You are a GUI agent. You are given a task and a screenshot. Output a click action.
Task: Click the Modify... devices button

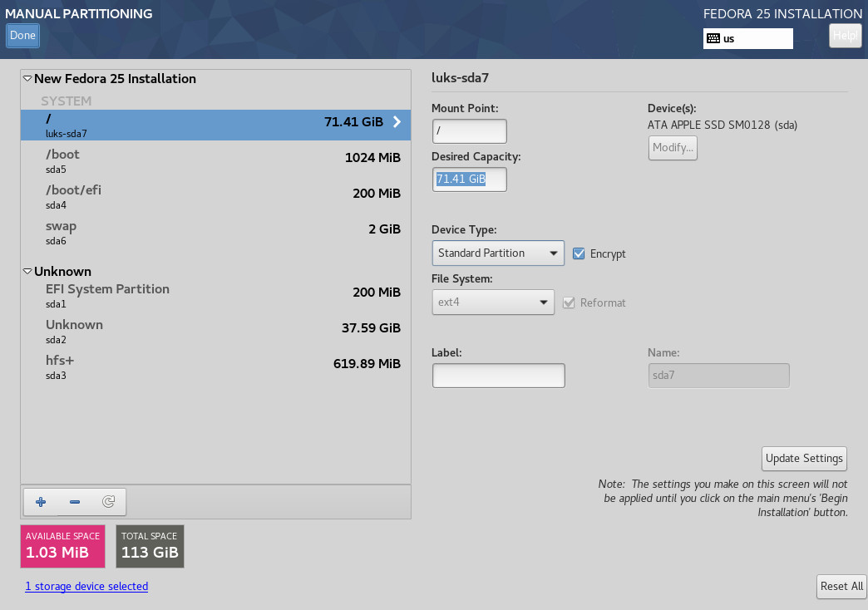[x=673, y=148]
